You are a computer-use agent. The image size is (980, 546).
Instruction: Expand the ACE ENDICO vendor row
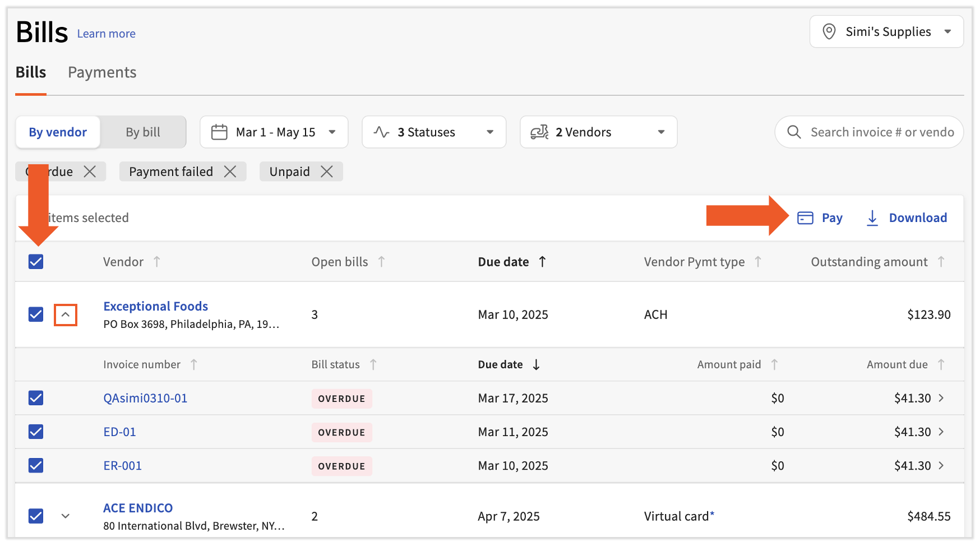66,516
